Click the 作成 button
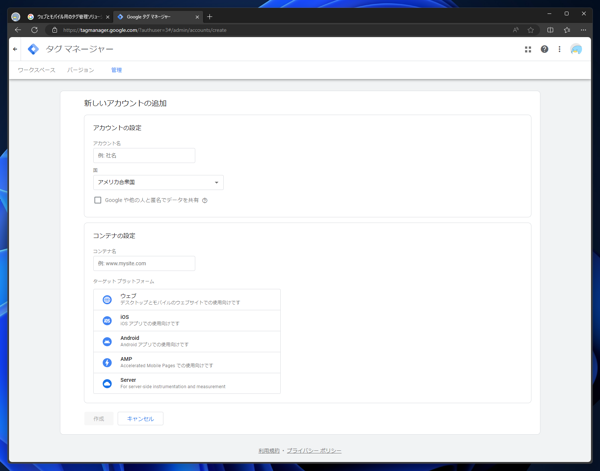Screen dimensions: 600x471 [99, 419]
